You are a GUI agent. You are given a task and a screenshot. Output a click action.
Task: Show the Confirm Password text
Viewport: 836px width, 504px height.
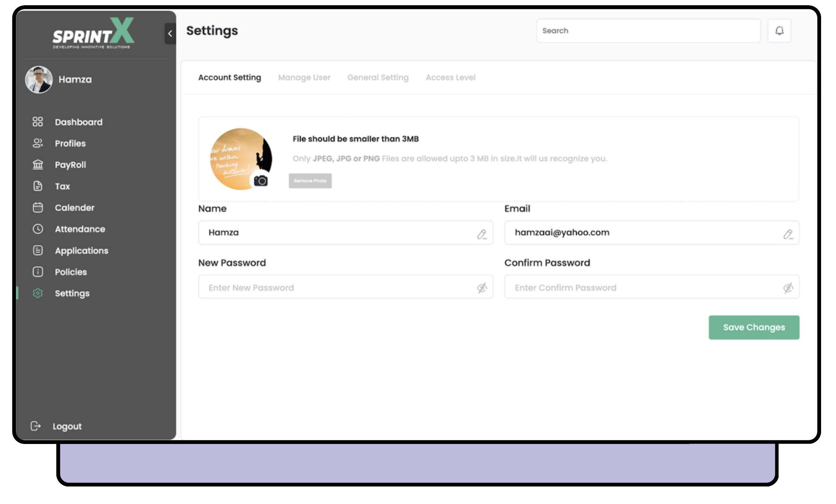[x=788, y=287]
